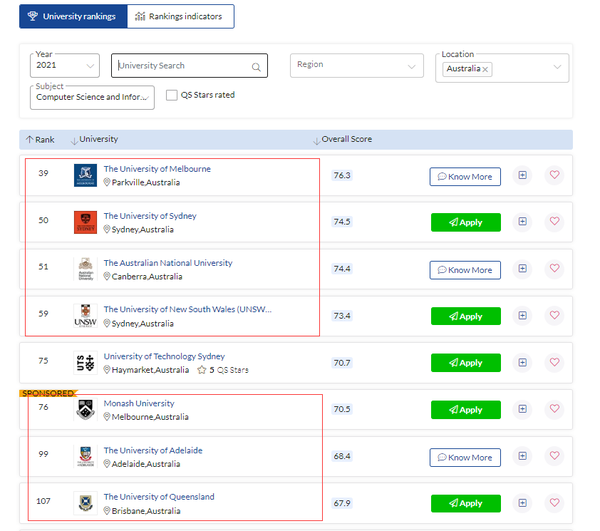Open The University of Melbourne link
The image size is (600, 531).
pos(157,169)
